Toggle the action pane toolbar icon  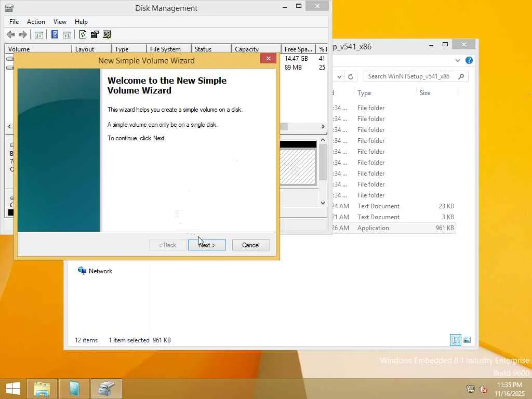67,35
